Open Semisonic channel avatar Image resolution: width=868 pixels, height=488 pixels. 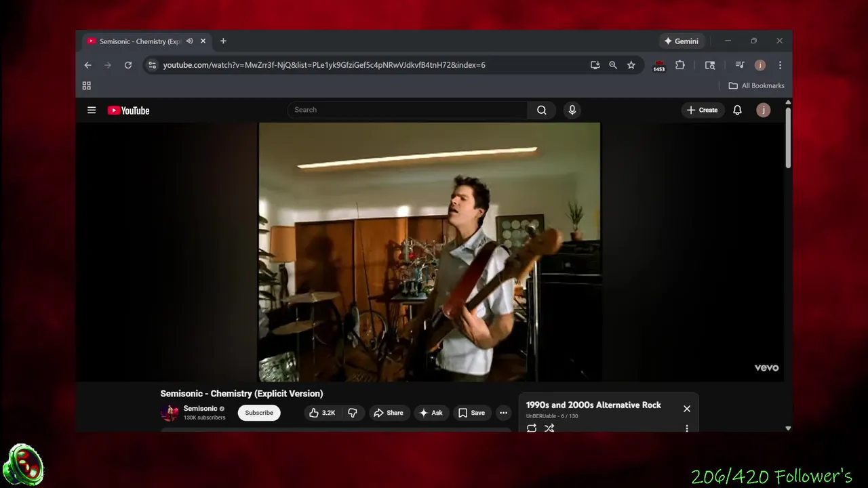[x=170, y=412]
